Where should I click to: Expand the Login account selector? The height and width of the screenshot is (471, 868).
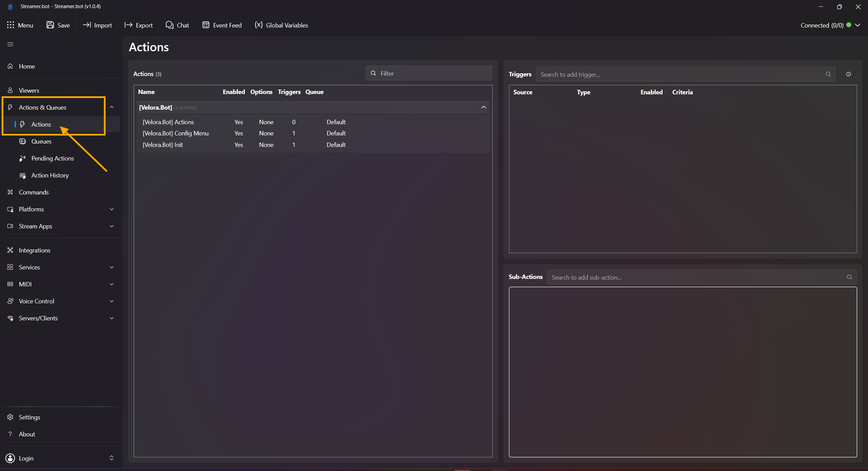112,458
